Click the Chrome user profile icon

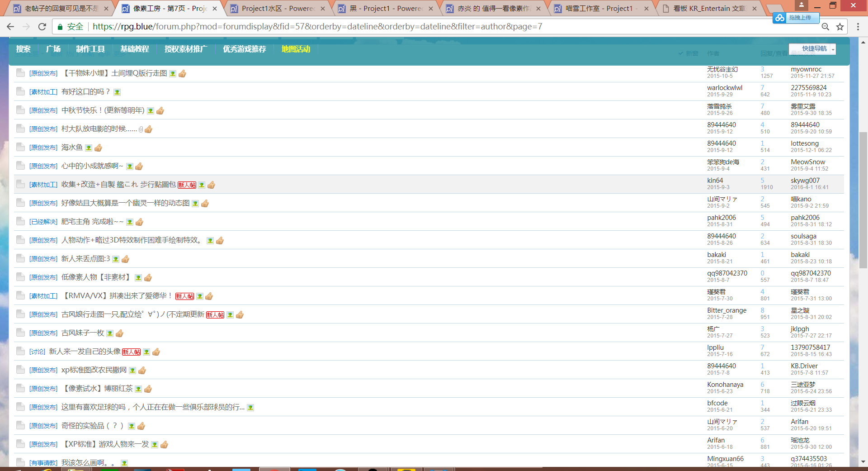(x=801, y=5)
